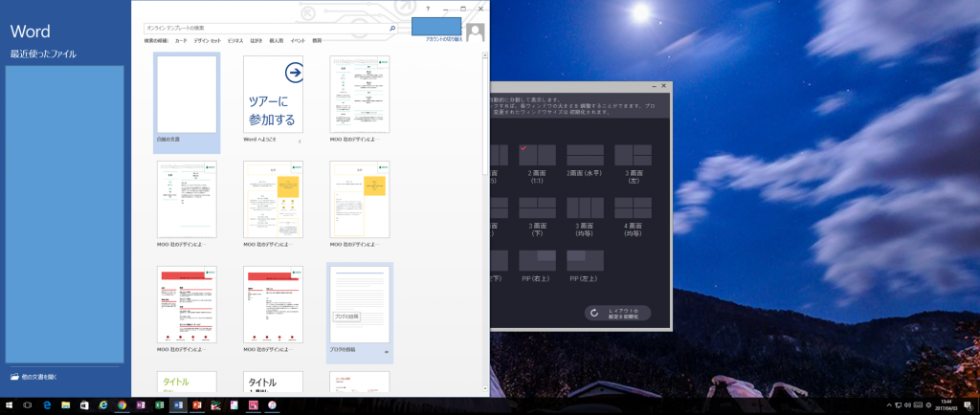Open the Windows Store taskbar icon

coord(84,405)
